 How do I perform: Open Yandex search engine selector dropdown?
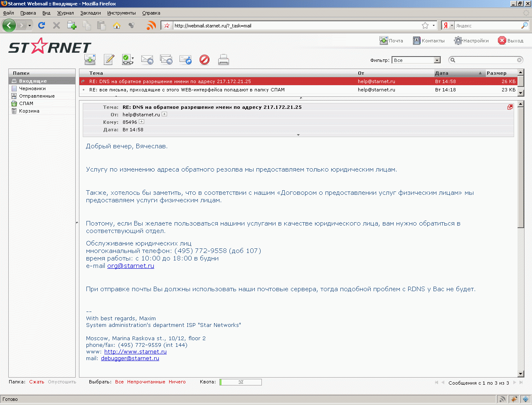(448, 25)
